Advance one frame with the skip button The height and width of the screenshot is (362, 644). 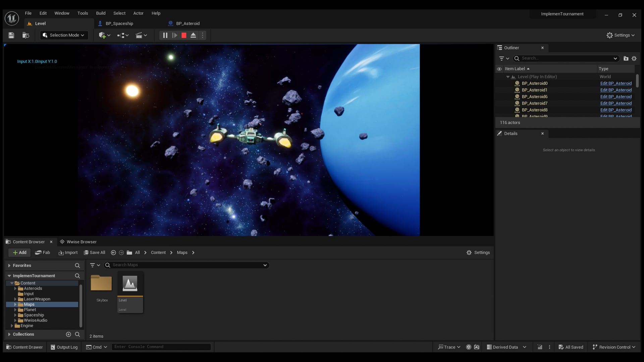coord(174,35)
